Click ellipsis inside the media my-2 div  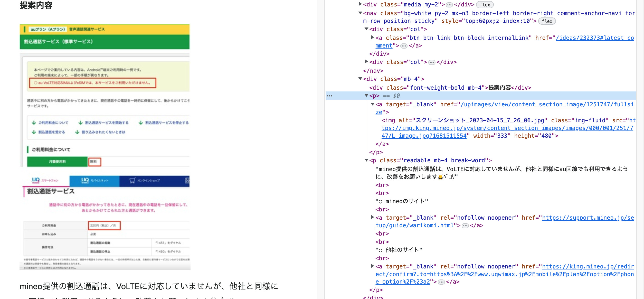click(449, 5)
